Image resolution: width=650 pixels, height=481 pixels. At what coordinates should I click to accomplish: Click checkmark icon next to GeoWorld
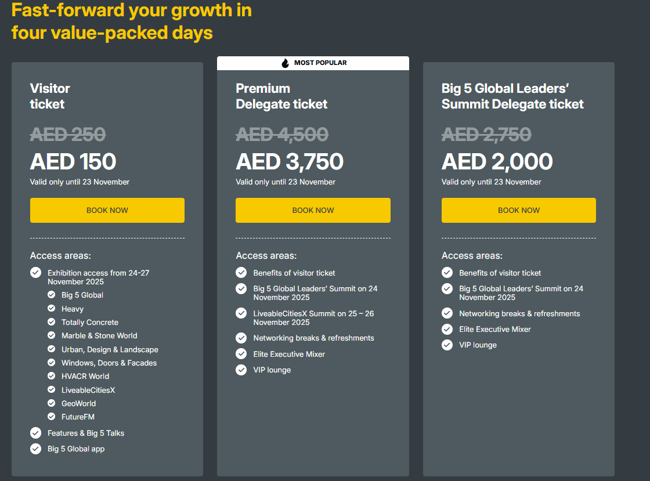pyautogui.click(x=51, y=404)
